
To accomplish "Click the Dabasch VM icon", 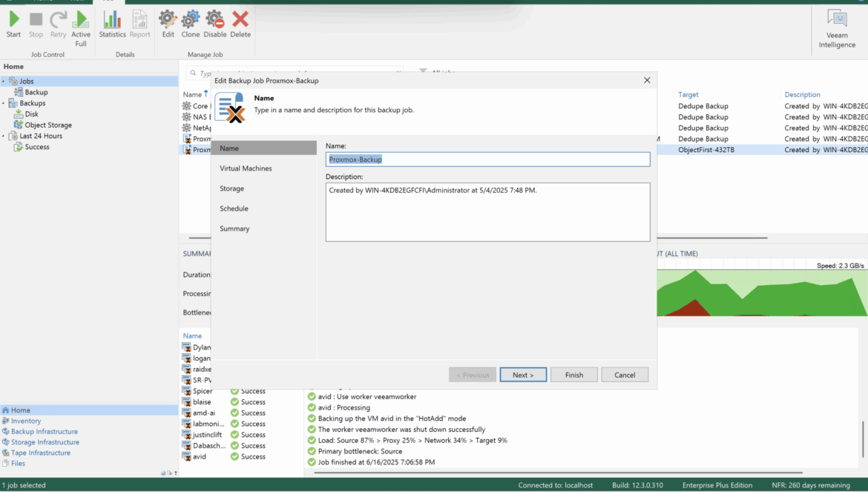I will (186, 446).
